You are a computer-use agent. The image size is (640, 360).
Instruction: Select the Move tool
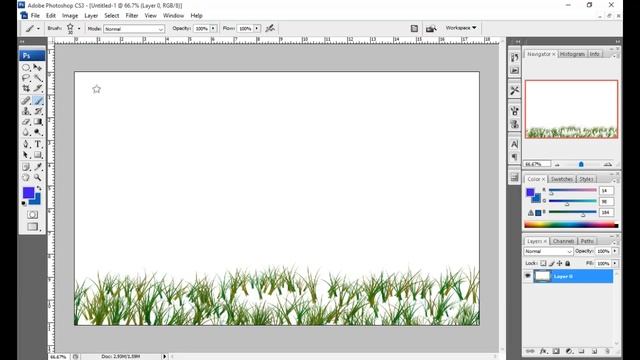(x=38, y=67)
